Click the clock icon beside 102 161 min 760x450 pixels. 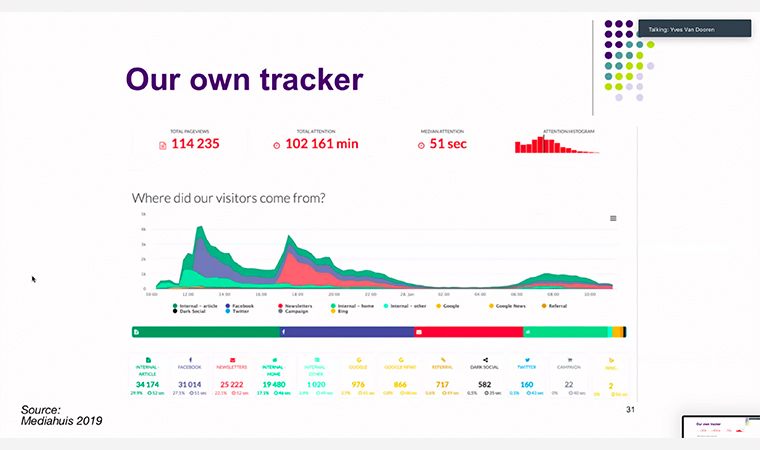(x=277, y=145)
